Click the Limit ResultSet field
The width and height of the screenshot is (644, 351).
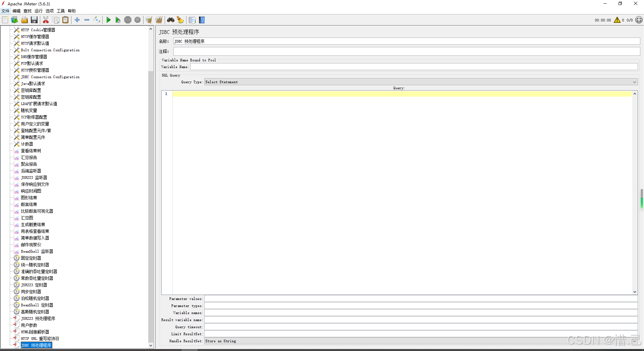pyautogui.click(x=421, y=334)
